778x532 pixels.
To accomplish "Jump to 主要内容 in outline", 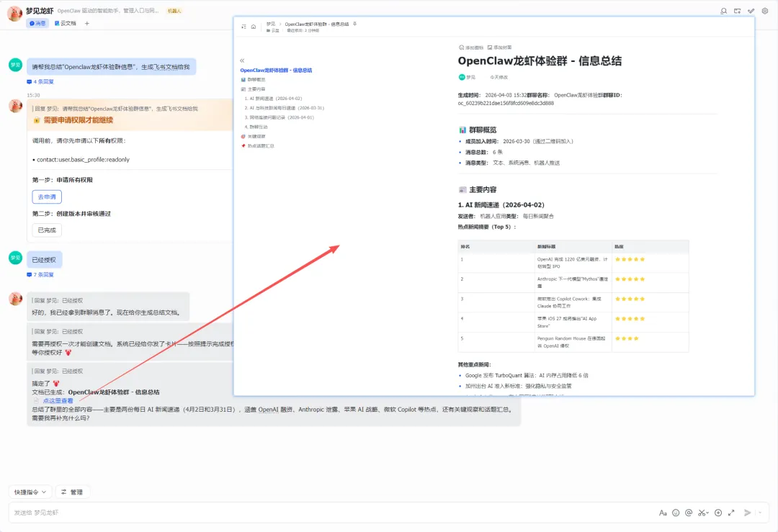I will point(256,89).
